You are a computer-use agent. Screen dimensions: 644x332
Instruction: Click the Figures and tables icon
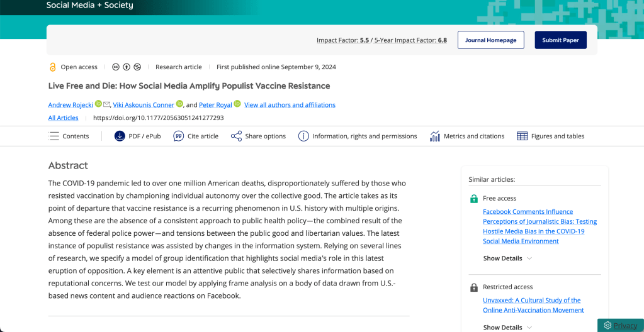point(522,136)
